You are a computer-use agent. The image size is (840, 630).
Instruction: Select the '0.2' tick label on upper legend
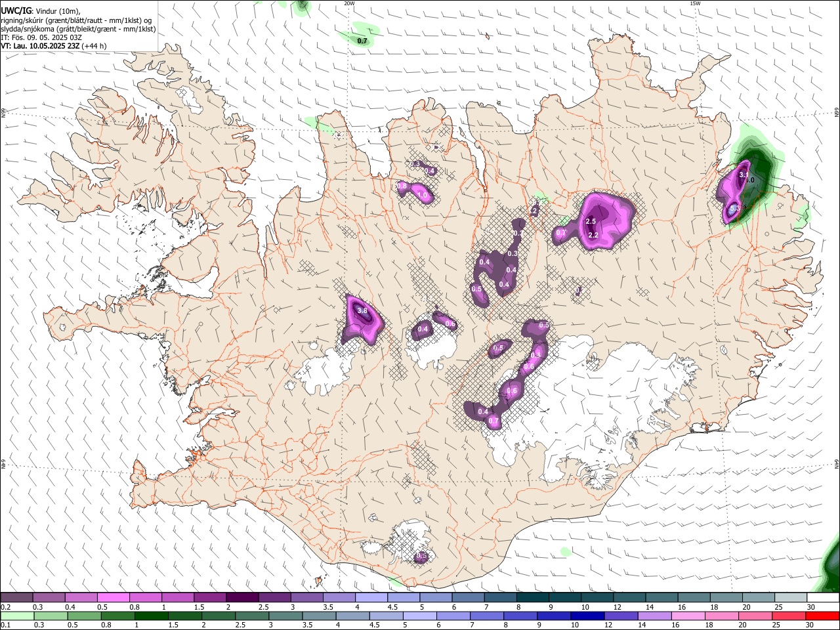tap(5, 607)
